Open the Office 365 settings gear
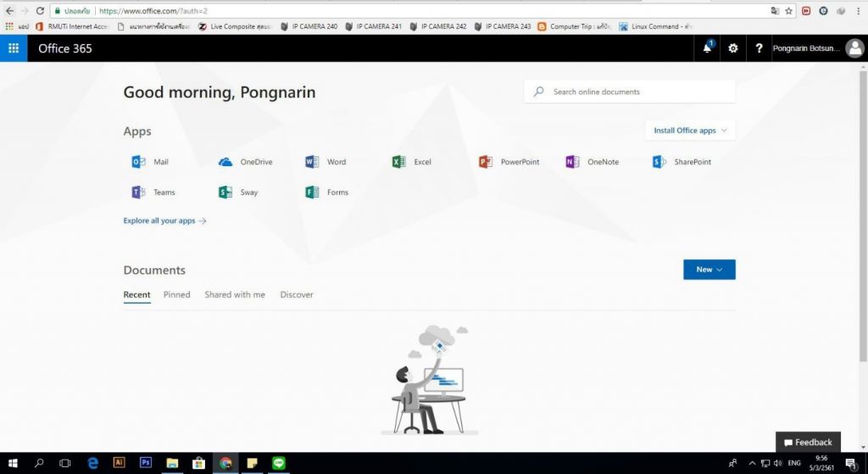This screenshot has height=474, width=868. pos(733,48)
